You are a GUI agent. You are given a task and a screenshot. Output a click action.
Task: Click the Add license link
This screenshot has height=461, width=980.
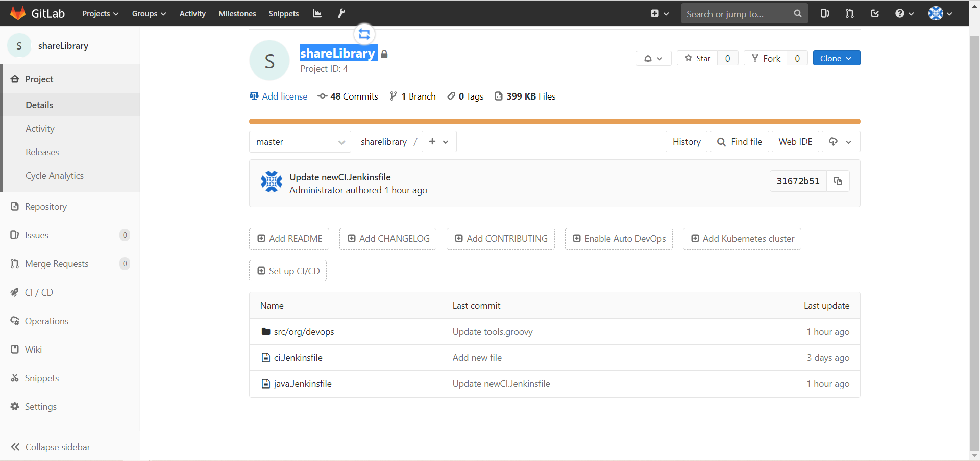coord(279,96)
